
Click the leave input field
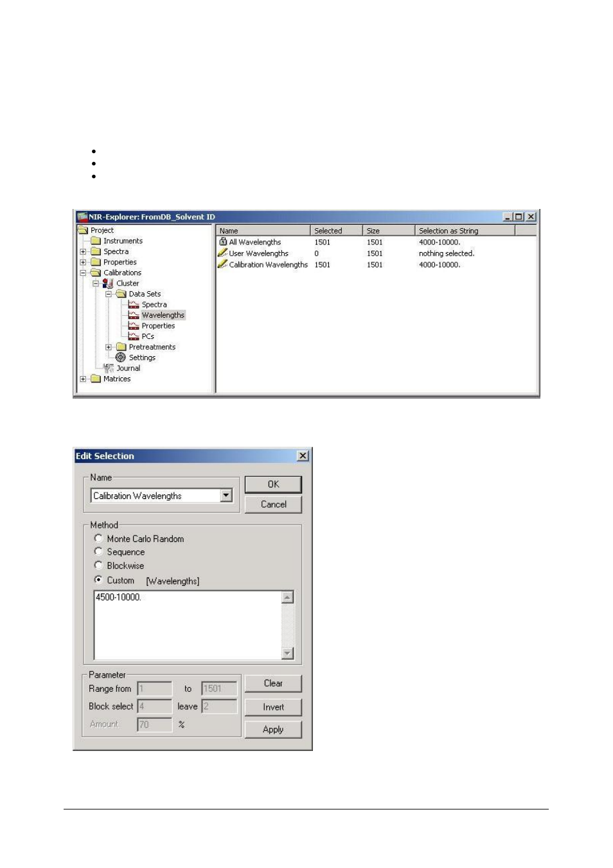point(219,707)
